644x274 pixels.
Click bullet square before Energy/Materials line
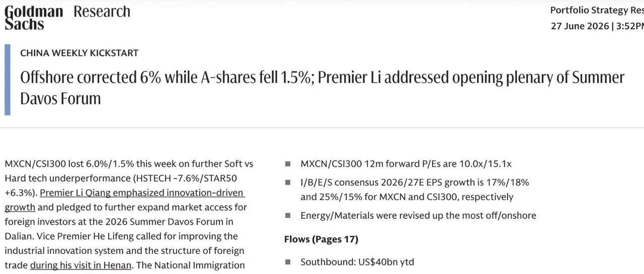[288, 216]
